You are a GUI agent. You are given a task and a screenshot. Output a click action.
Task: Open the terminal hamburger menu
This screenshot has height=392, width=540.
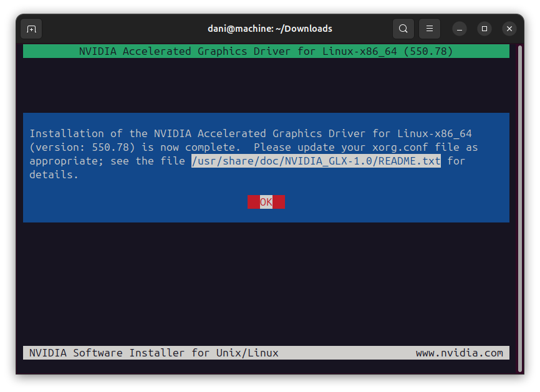[x=430, y=29]
